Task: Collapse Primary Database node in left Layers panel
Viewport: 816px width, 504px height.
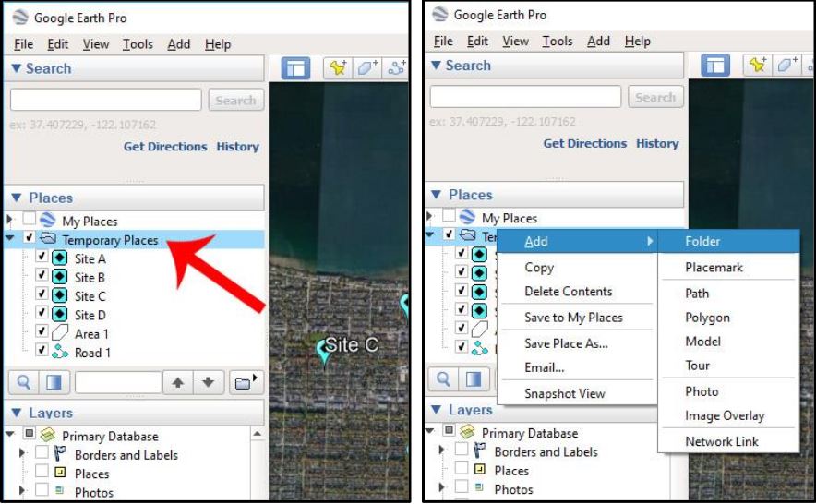Action: click(x=10, y=434)
